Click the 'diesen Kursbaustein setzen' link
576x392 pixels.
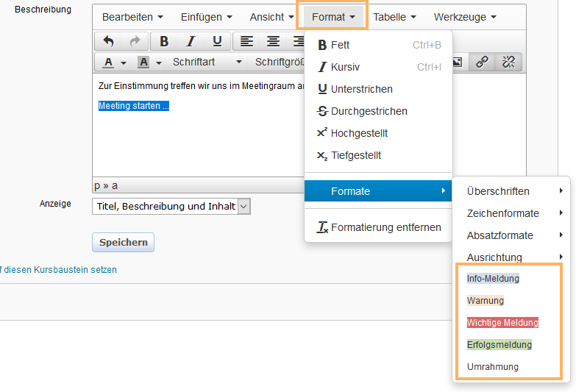pyautogui.click(x=60, y=270)
